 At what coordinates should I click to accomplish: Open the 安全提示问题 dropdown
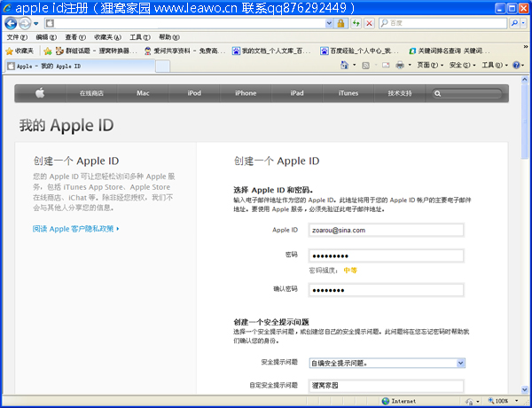387,363
